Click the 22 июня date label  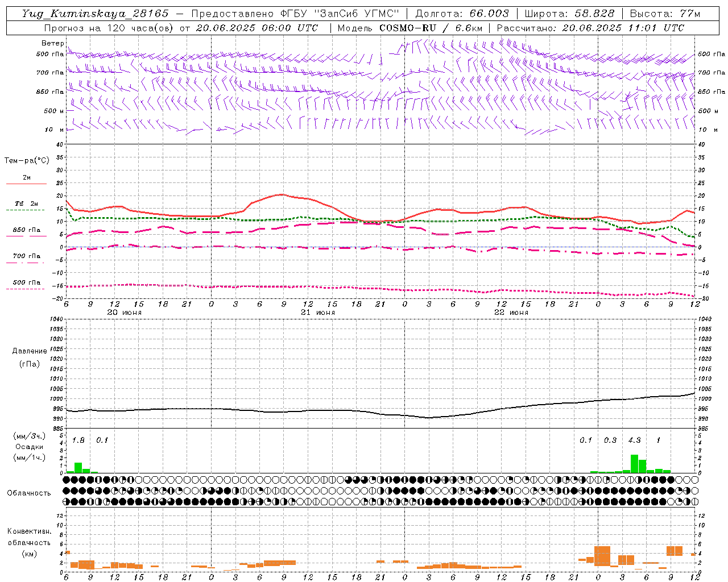coord(511,313)
